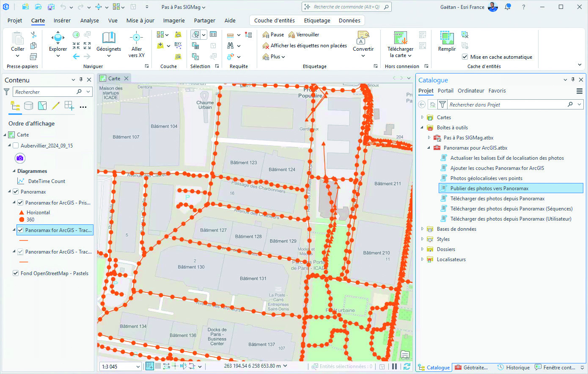Click the Convertir labels icon

(363, 38)
